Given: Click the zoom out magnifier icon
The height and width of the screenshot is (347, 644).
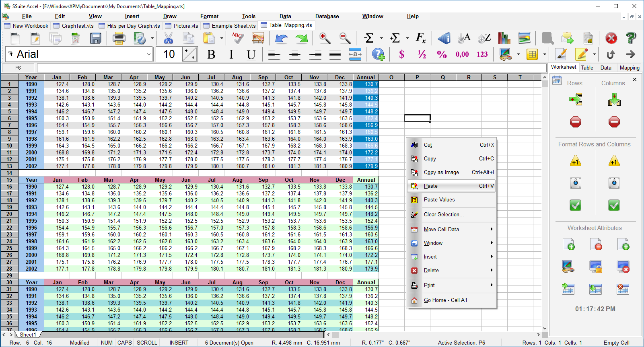Looking at the screenshot, I should click(x=345, y=38).
